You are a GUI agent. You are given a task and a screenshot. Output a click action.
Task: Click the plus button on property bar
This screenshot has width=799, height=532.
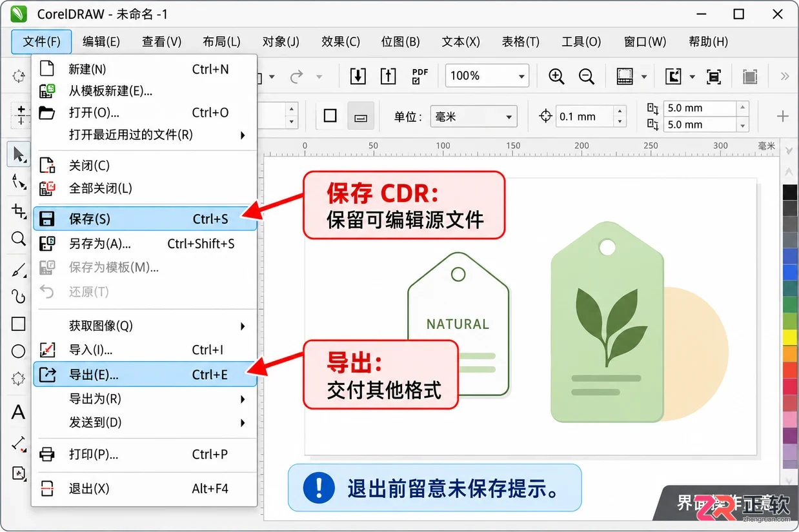pos(783,117)
